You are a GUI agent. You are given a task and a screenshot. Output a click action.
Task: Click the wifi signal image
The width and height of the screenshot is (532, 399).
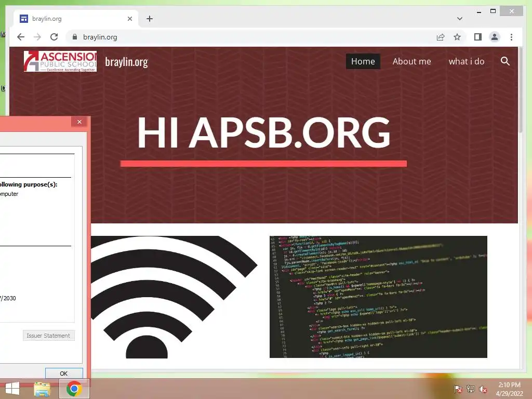[174, 297]
